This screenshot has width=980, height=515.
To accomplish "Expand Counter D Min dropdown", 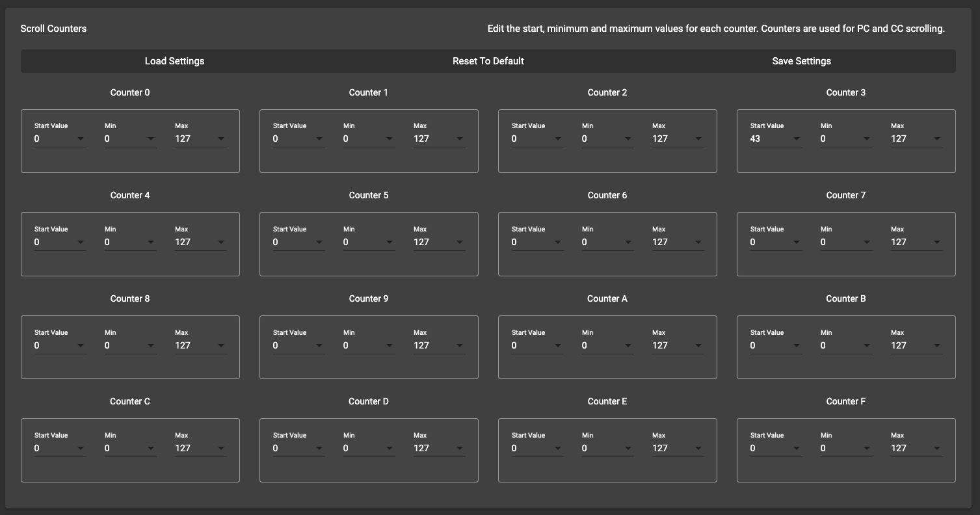I will [369, 449].
